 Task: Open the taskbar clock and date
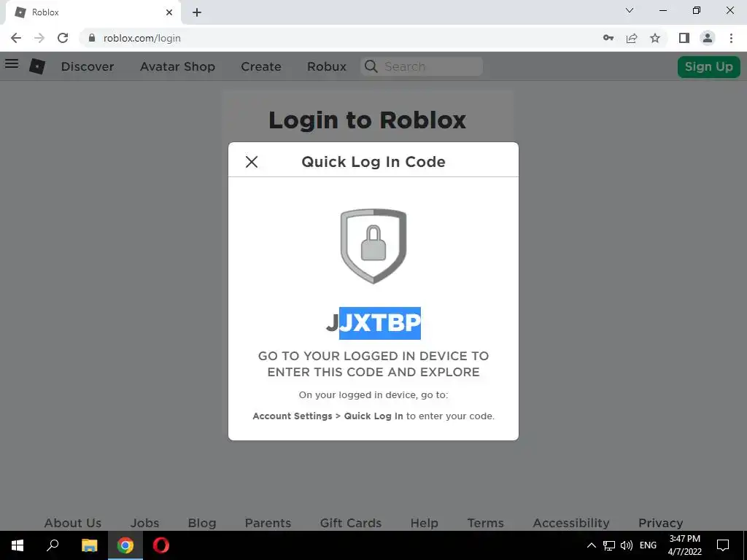point(684,545)
